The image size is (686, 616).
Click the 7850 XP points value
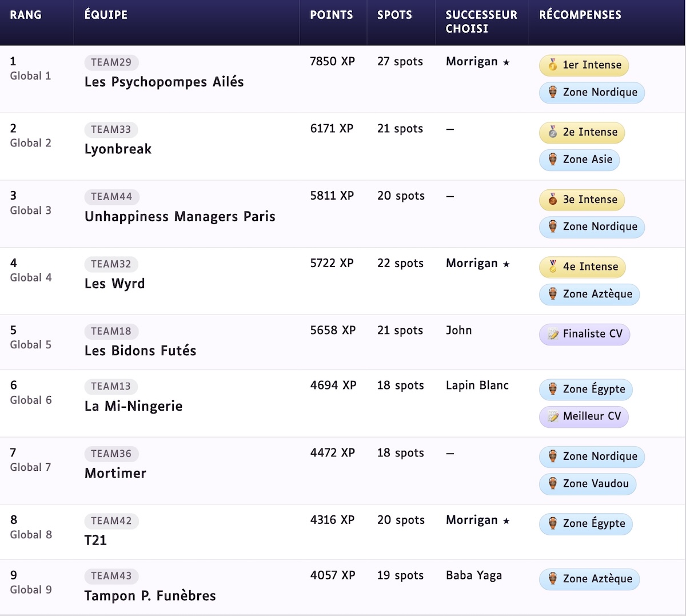point(333,62)
